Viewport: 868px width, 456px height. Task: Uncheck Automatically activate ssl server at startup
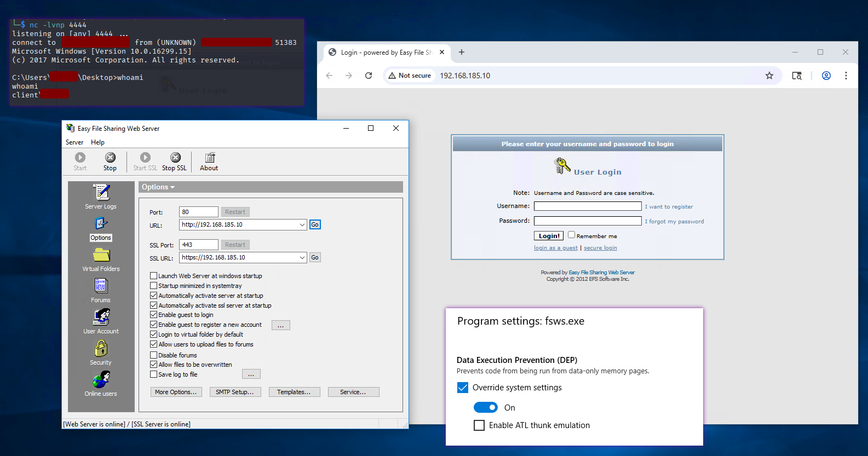154,305
